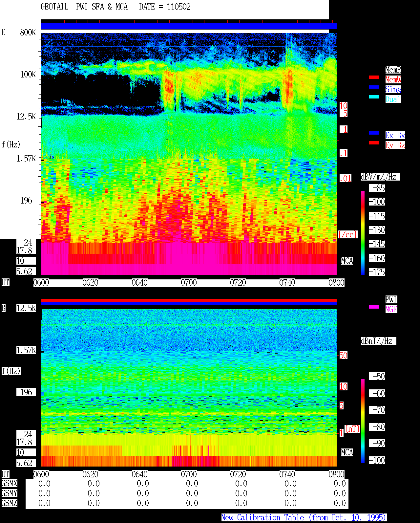Click the MemW legend label

coord(393,79)
